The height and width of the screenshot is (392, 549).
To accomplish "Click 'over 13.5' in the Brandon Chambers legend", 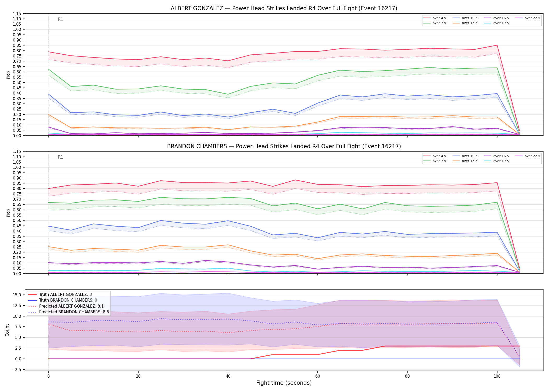I will [470, 161].
